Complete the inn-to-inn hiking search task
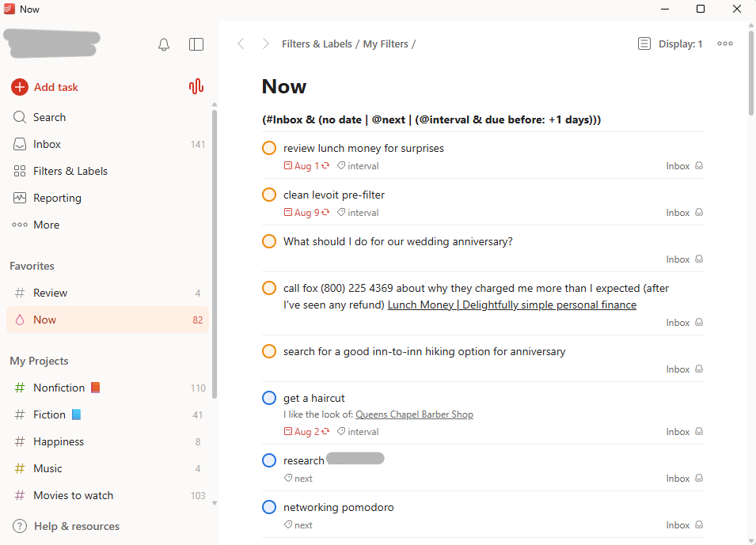The width and height of the screenshot is (756, 545). click(269, 351)
